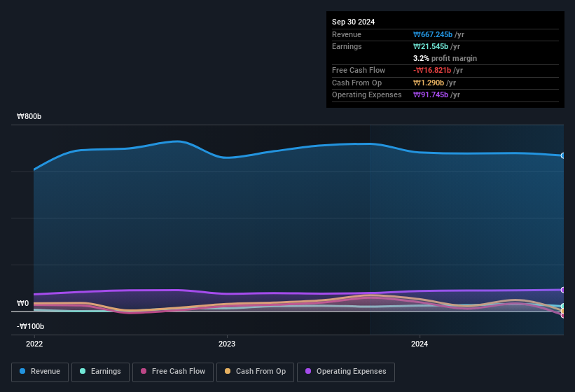Click the ₩667.245b revenue value
Image resolution: width=575 pixels, height=392 pixels.
tap(433, 34)
